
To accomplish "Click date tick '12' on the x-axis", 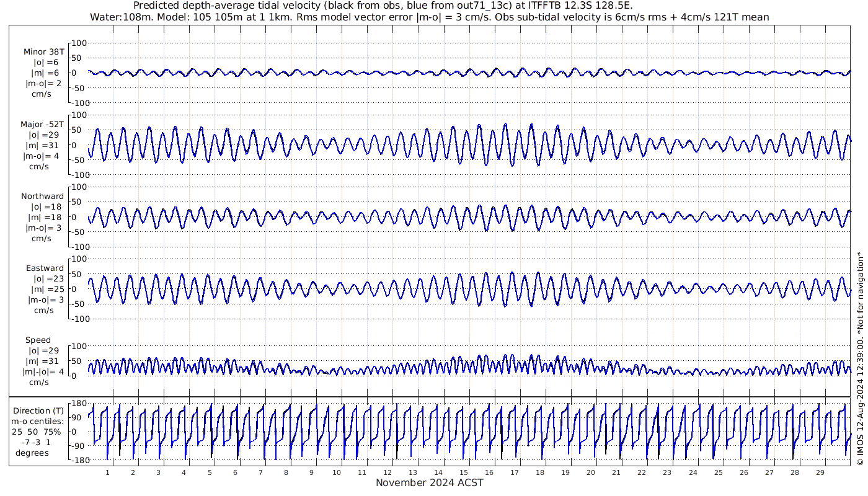I will 387,472.
